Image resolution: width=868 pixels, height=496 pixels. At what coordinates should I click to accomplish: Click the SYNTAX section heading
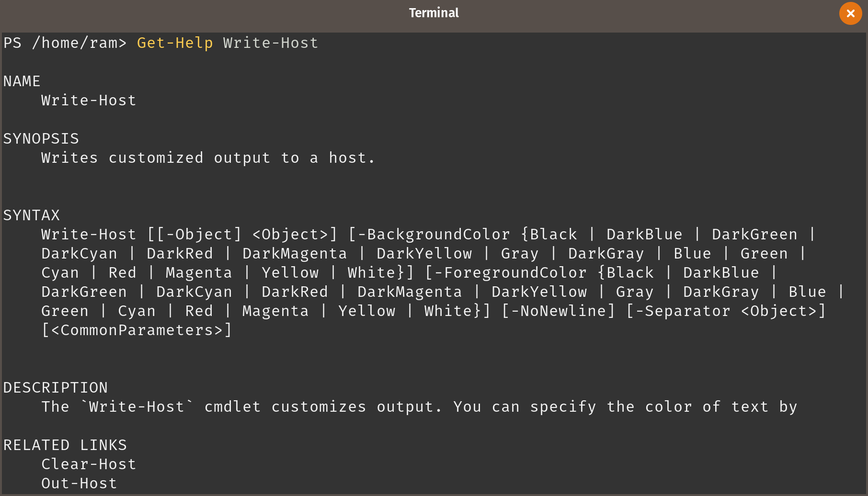32,215
